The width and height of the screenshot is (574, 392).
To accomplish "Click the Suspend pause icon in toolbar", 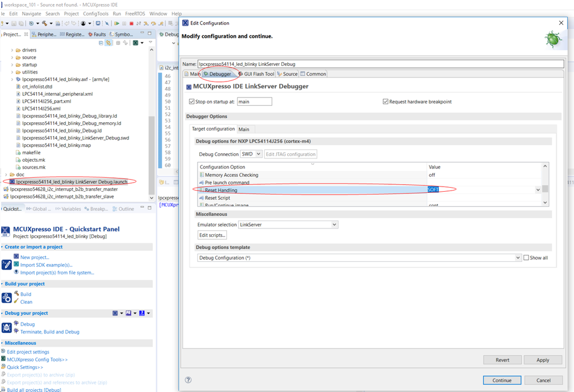I will pos(124,24).
